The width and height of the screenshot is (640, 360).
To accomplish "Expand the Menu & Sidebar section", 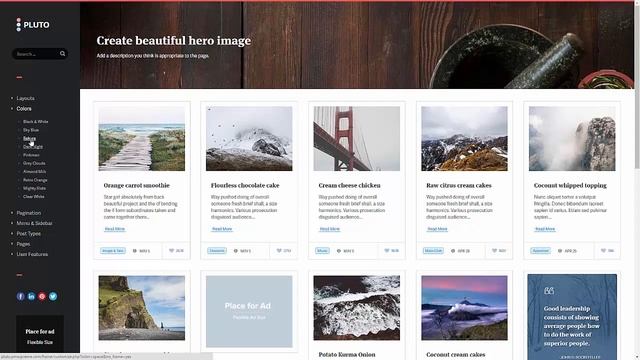I will click(34, 223).
